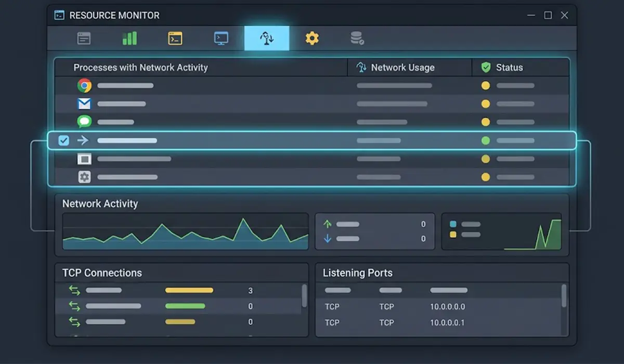624x364 pixels.
Task: Uncheck the checkbox on the arrow process row
Action: (x=63, y=140)
